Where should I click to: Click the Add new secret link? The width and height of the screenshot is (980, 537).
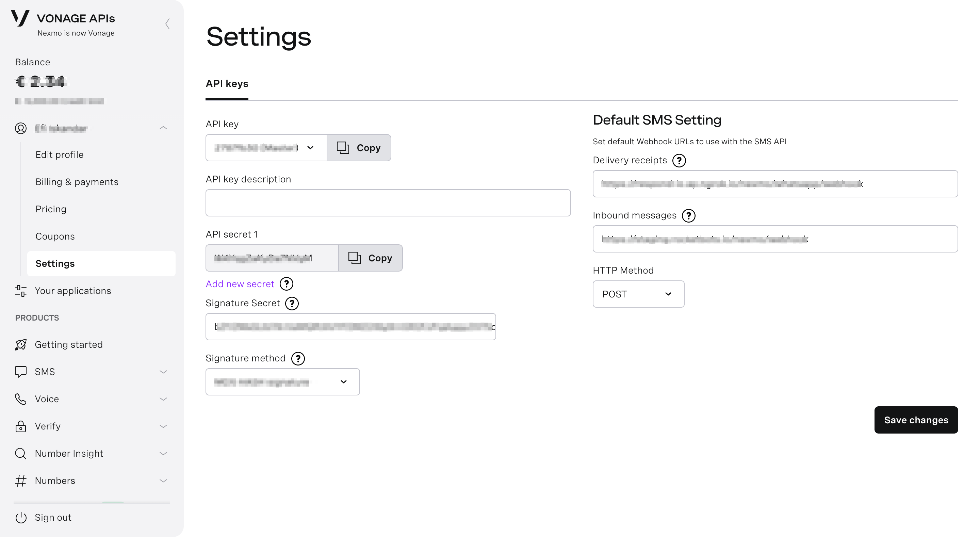(x=240, y=283)
